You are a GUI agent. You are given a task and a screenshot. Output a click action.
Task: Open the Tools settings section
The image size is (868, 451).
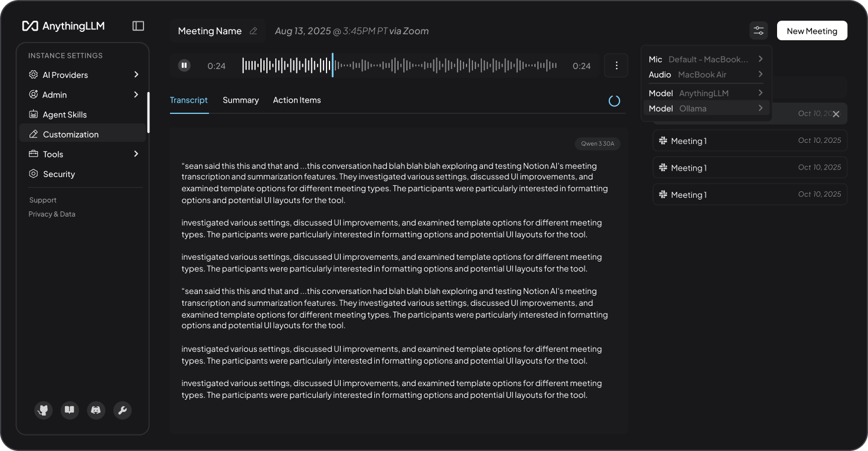[83, 154]
